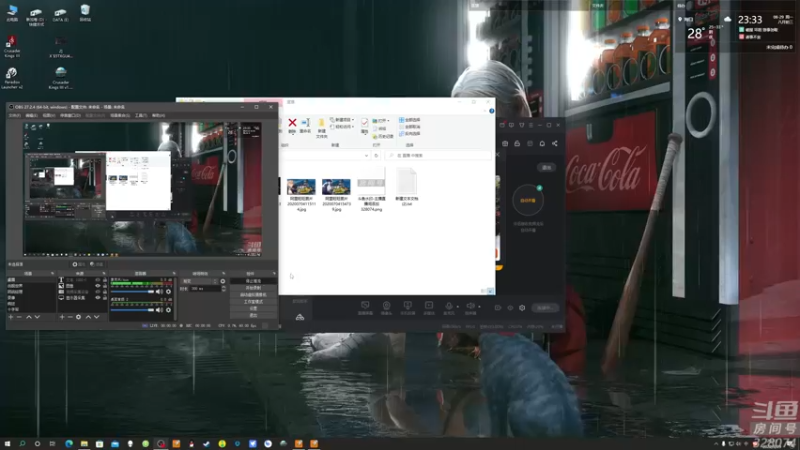The height and width of the screenshot is (450, 800).
Task: Click the microphone icon in streaming app toolbar
Action: click(x=448, y=305)
